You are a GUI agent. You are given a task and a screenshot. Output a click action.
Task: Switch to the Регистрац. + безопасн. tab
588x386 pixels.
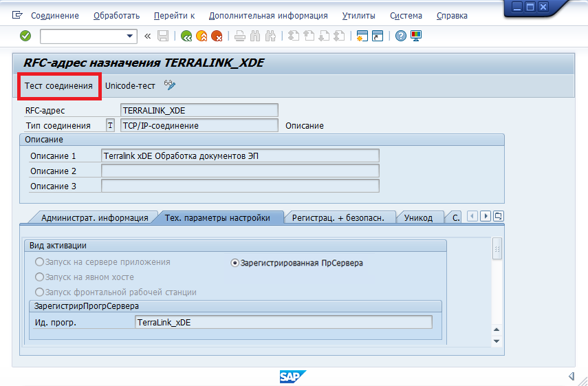click(x=342, y=217)
